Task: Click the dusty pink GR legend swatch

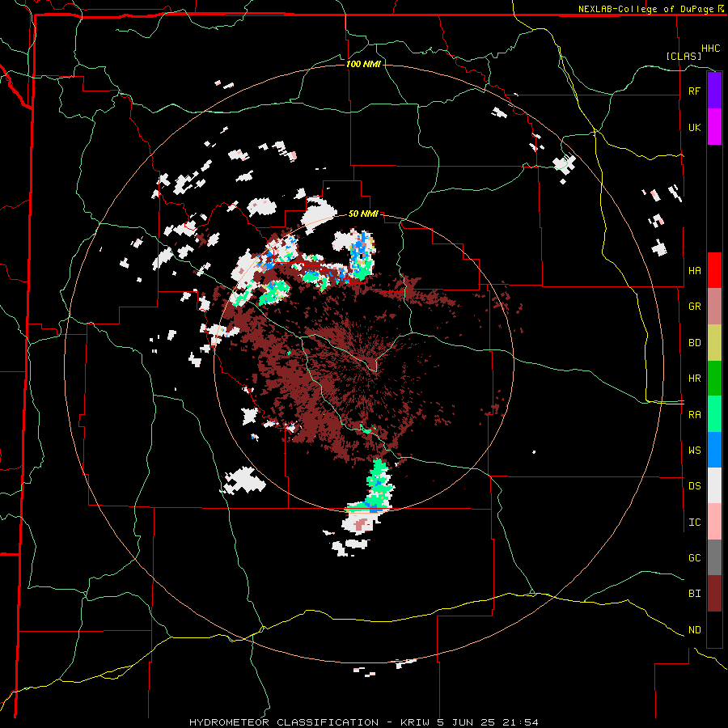Action: 714,307
